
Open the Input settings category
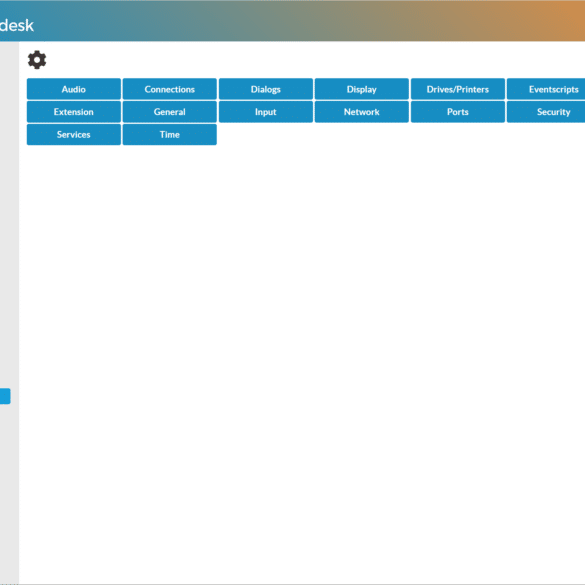[266, 112]
